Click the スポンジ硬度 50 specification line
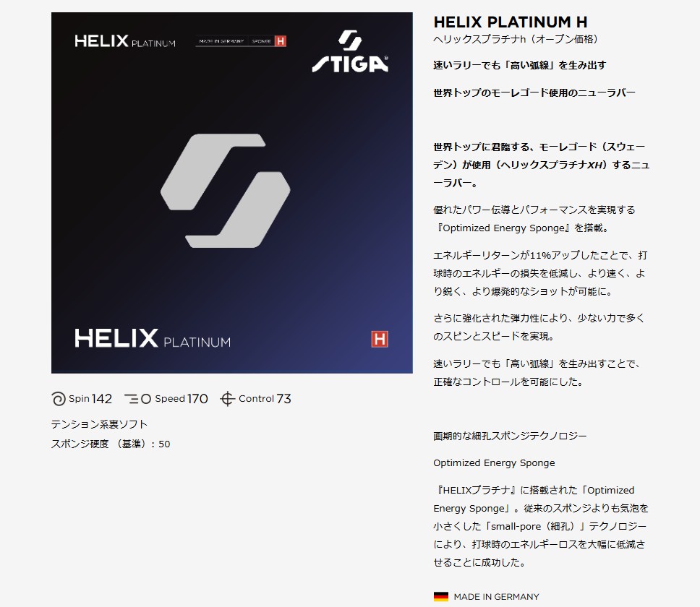Screen dimensions: 700x607 click(111, 444)
